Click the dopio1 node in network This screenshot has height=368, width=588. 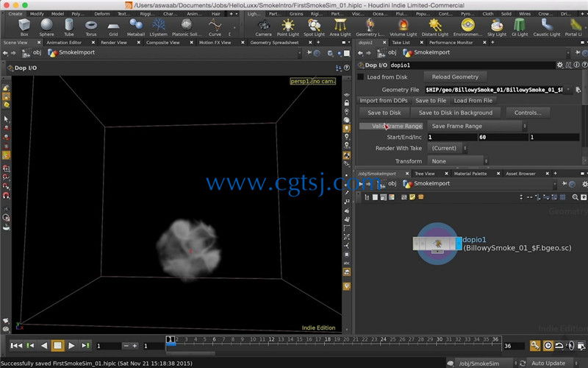(437, 244)
